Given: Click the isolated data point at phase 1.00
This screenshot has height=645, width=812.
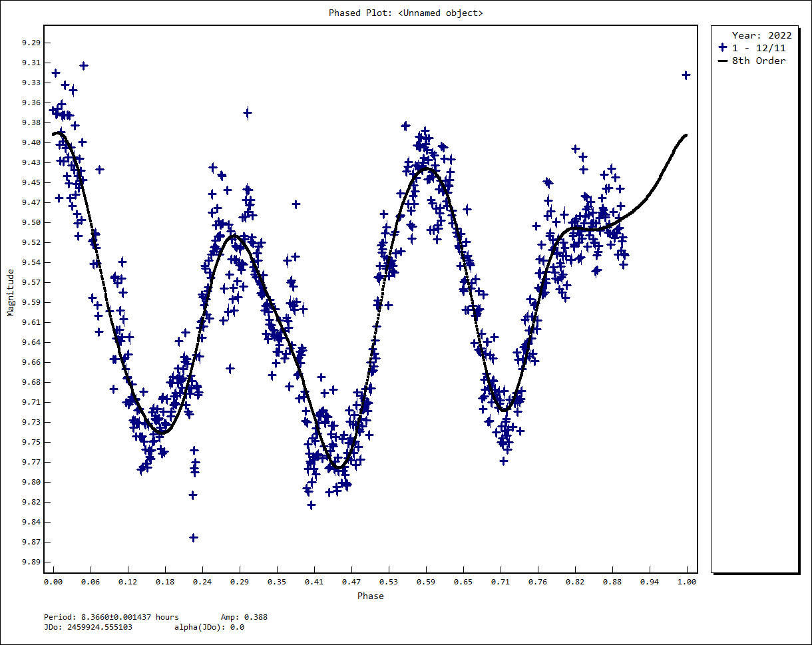Looking at the screenshot, I should (x=686, y=75).
